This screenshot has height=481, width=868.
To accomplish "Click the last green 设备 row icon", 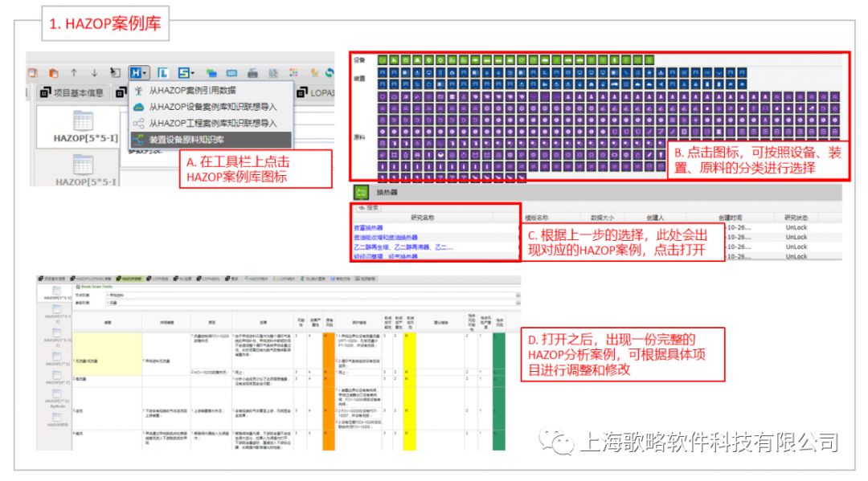I will 649,59.
